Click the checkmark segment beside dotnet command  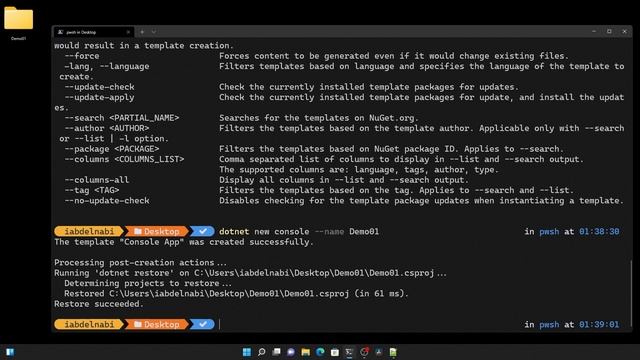(202, 231)
